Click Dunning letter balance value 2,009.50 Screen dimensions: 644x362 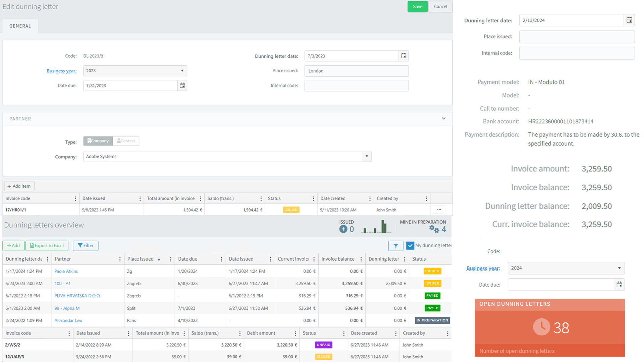(x=597, y=206)
